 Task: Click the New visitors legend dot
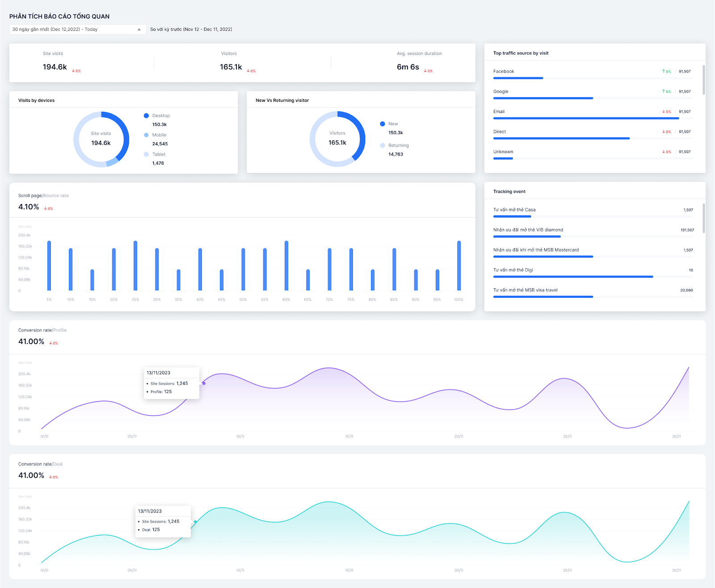[x=383, y=124]
